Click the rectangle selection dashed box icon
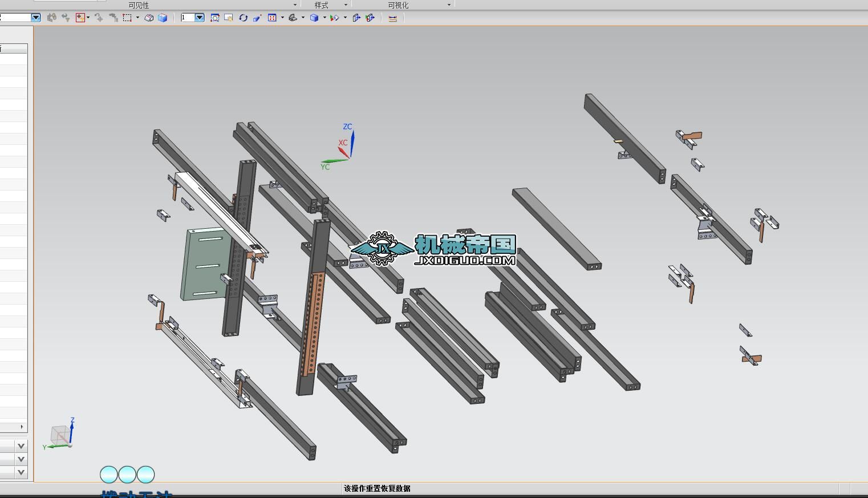 127,18
